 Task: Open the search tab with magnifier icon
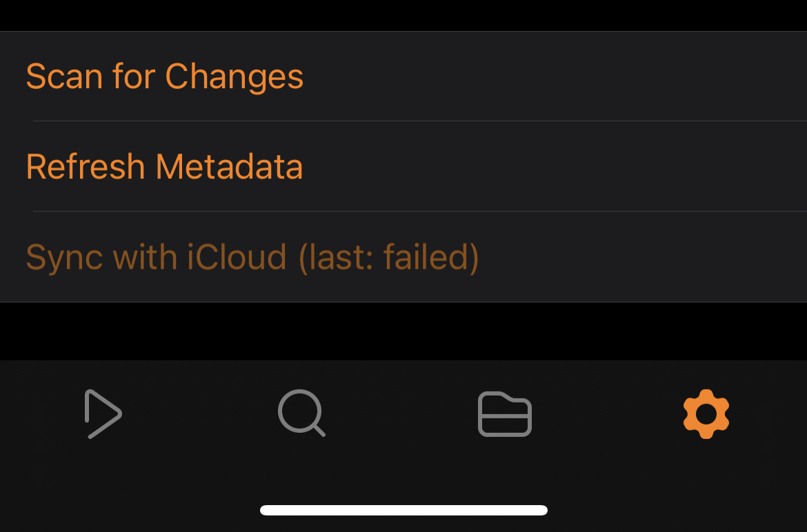(x=301, y=413)
